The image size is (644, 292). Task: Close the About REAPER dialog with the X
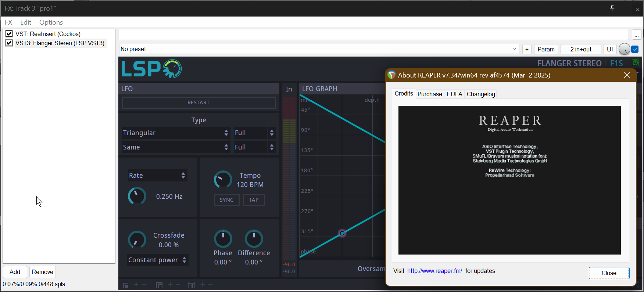[x=627, y=75]
